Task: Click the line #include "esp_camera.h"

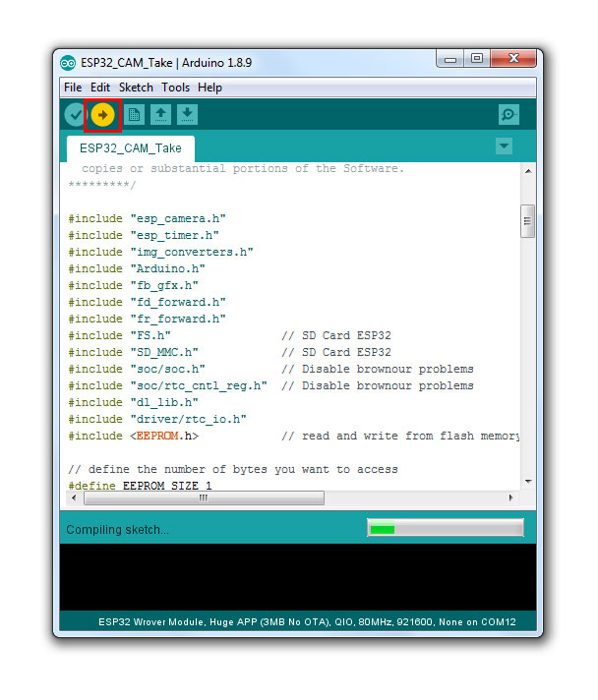Action: [x=147, y=218]
